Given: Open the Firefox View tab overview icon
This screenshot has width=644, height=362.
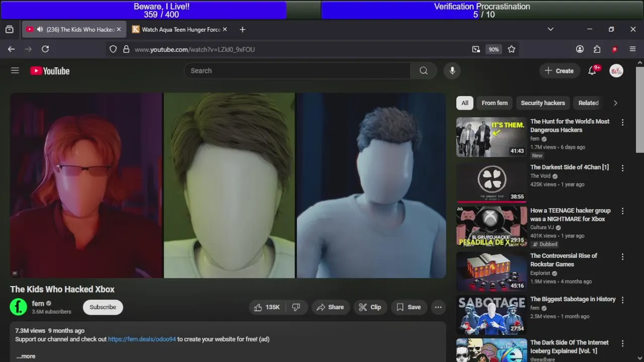Looking at the screenshot, I should click(9, 30).
